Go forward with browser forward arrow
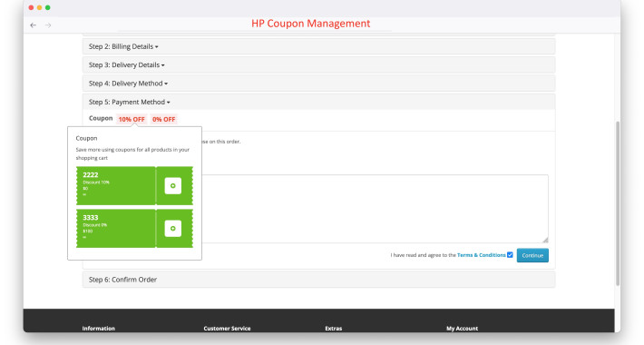 point(48,25)
